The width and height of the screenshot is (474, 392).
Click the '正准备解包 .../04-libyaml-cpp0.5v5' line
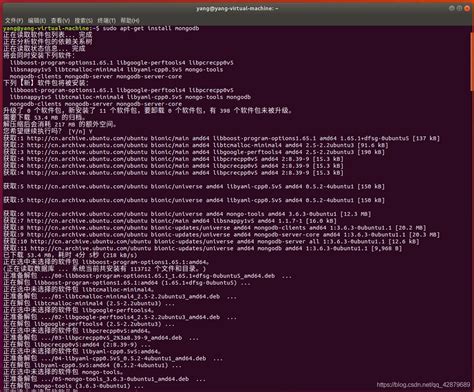pos(113,359)
